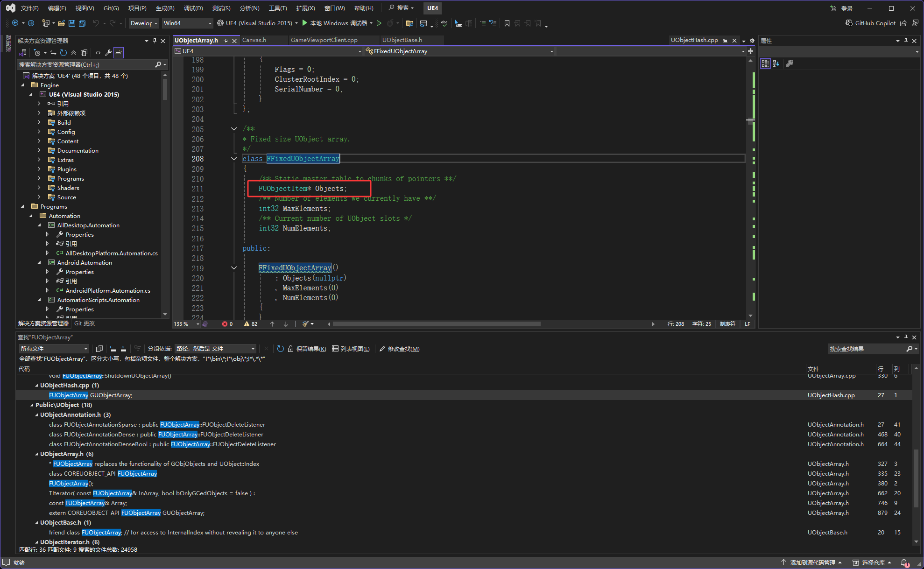This screenshot has height=569, width=924.
Task: Toggle List View in find results
Action: tap(351, 349)
